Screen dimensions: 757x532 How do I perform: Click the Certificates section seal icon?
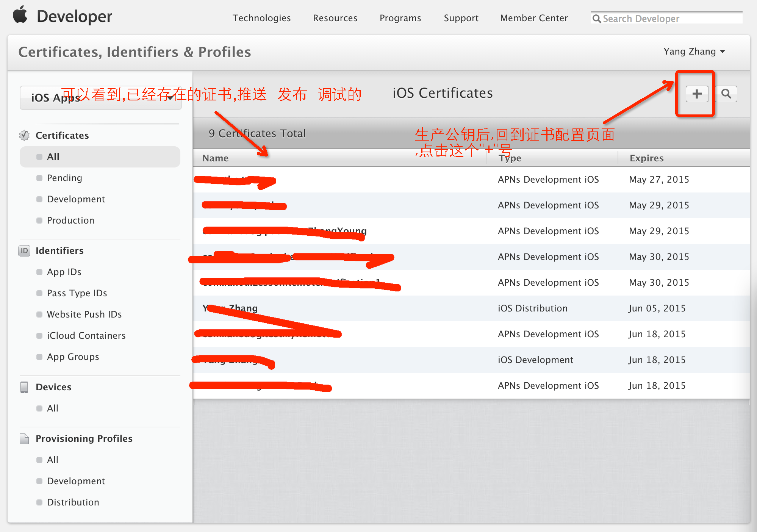pos(24,135)
